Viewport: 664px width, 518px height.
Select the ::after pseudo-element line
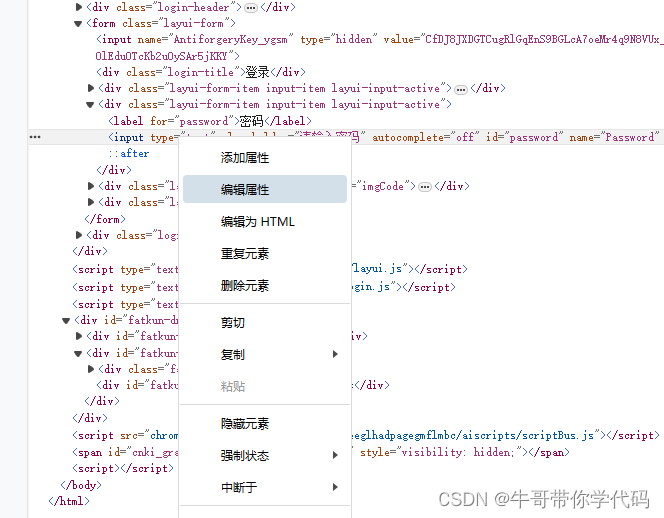pos(129,153)
